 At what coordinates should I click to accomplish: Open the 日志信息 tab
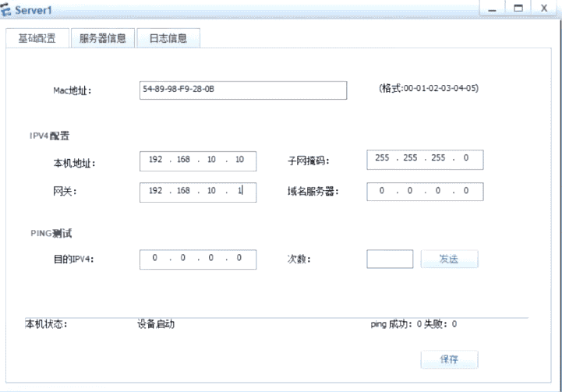pyautogui.click(x=168, y=38)
